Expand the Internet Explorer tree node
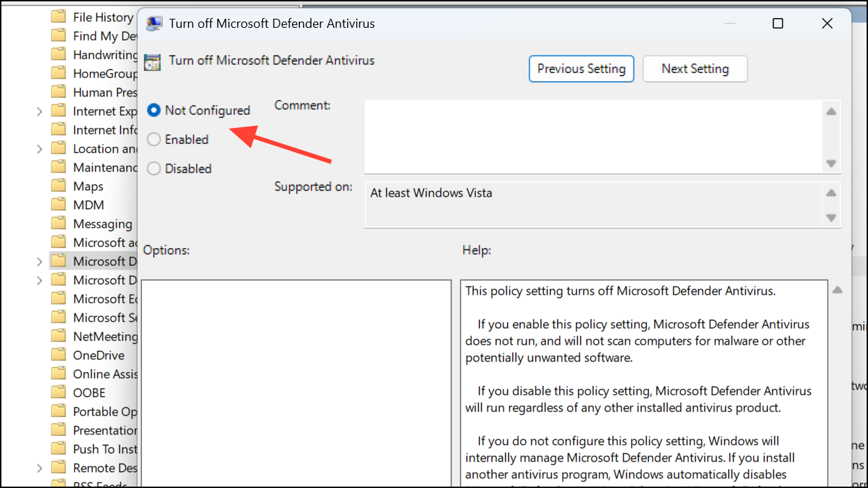This screenshot has width=868, height=488. click(x=41, y=111)
